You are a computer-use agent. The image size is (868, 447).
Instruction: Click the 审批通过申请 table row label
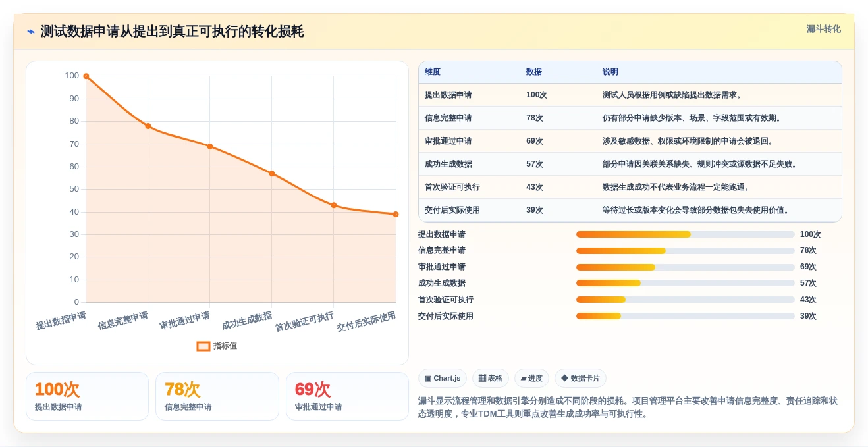click(x=448, y=141)
